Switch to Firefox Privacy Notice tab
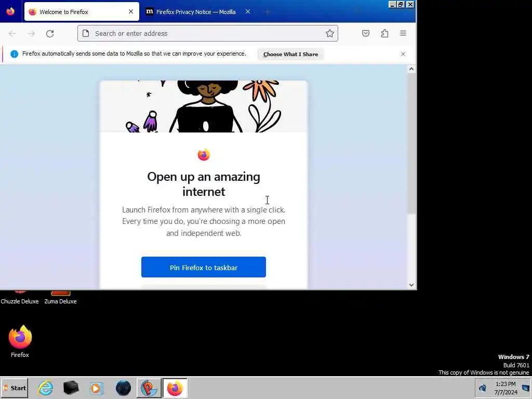This screenshot has height=399, width=532. click(199, 11)
